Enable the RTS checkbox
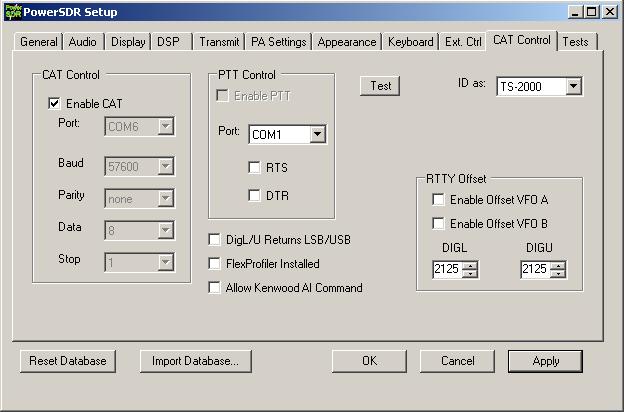 [x=255, y=167]
